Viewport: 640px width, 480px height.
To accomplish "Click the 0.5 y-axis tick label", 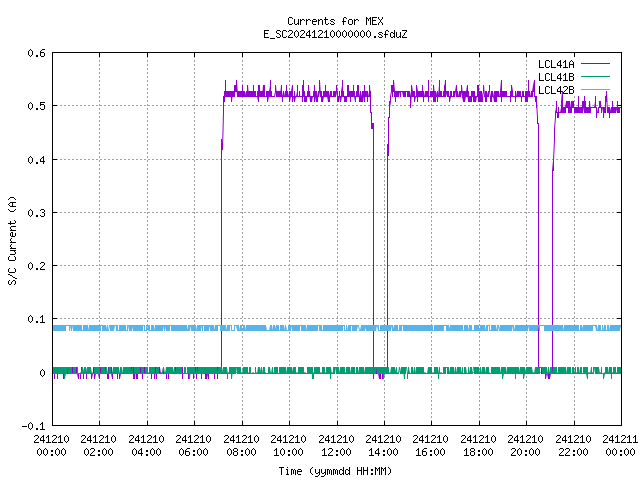I will pos(36,106).
